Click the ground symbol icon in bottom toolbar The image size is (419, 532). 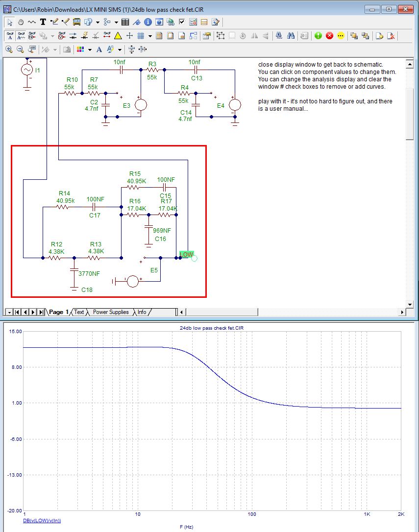(131, 49)
